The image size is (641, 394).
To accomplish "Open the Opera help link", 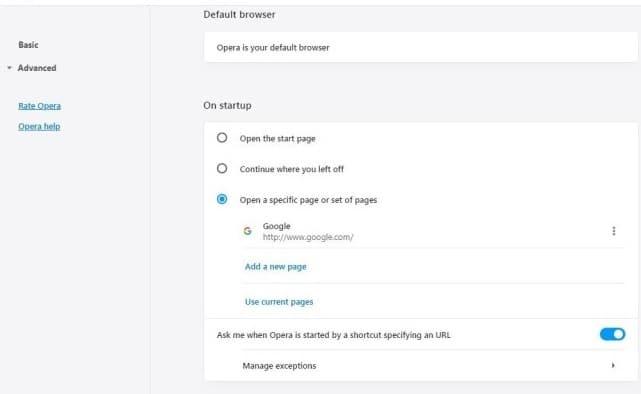I will tap(39, 126).
